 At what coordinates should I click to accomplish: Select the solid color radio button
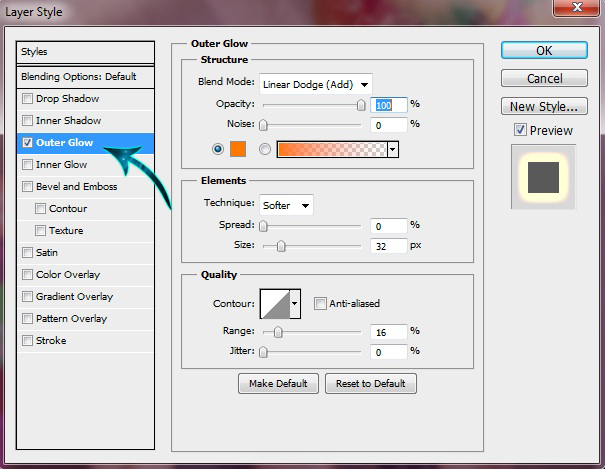click(x=218, y=149)
